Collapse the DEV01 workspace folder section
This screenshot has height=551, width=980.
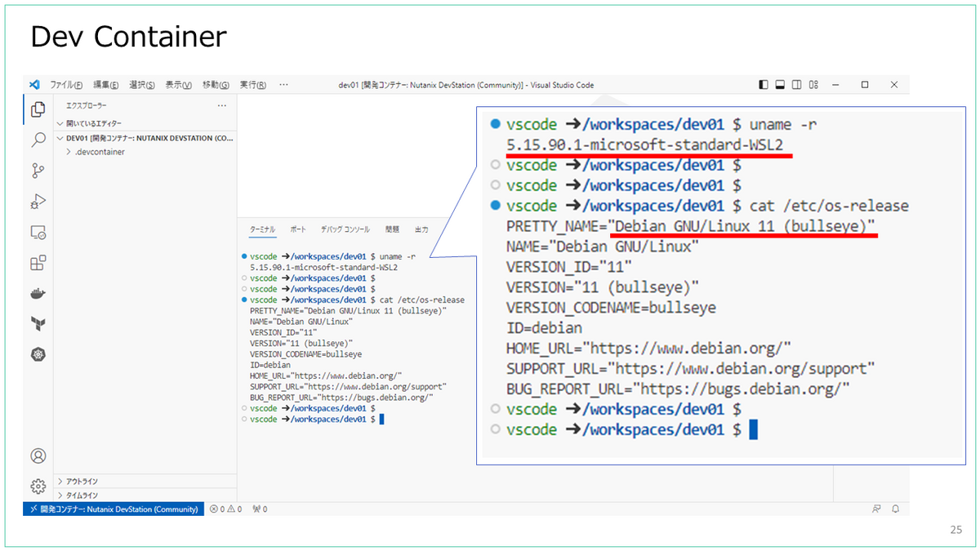click(145, 138)
